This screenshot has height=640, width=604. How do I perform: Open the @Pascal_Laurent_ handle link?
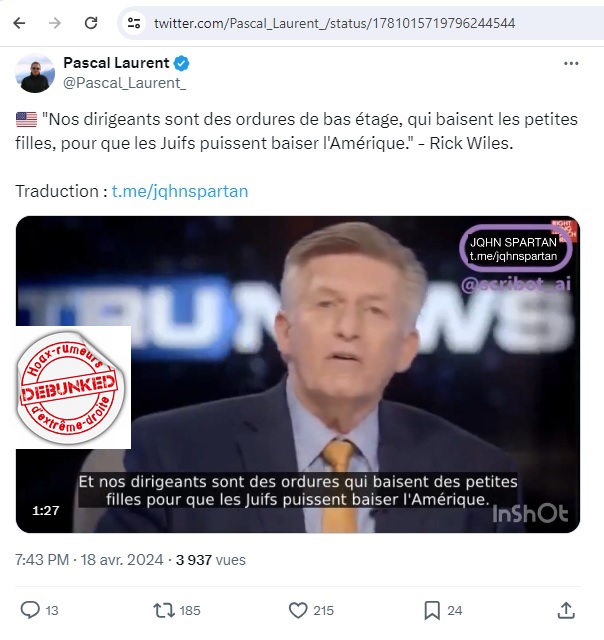(x=124, y=83)
